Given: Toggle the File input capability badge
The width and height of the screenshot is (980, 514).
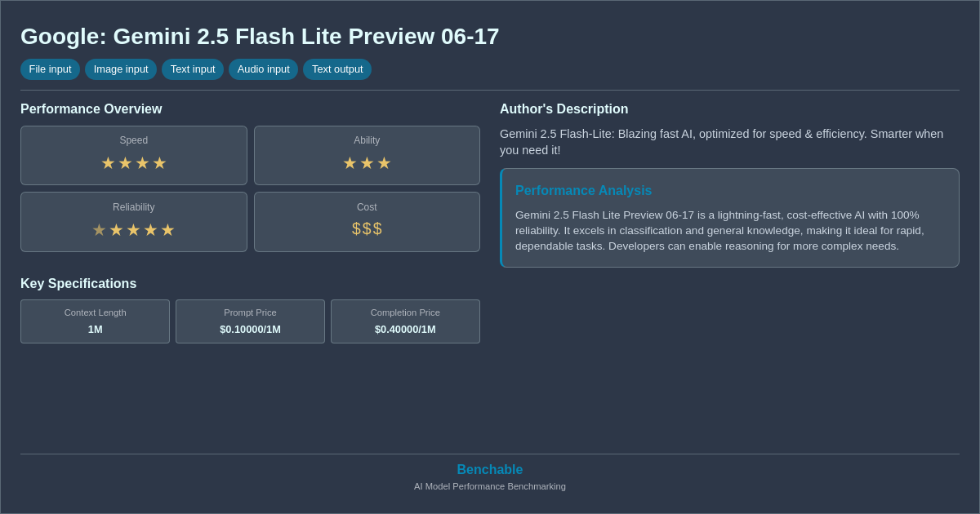Looking at the screenshot, I should (x=50, y=69).
